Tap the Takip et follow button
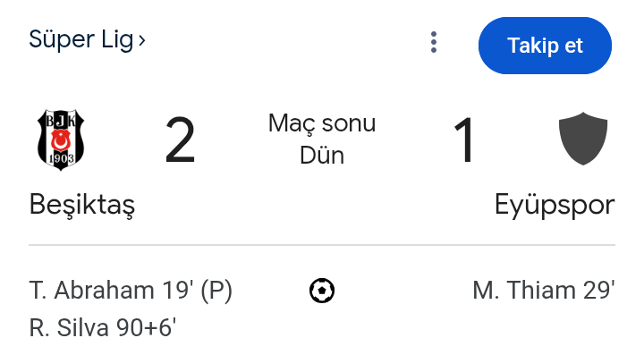This screenshot has height=355, width=644. [x=545, y=46]
